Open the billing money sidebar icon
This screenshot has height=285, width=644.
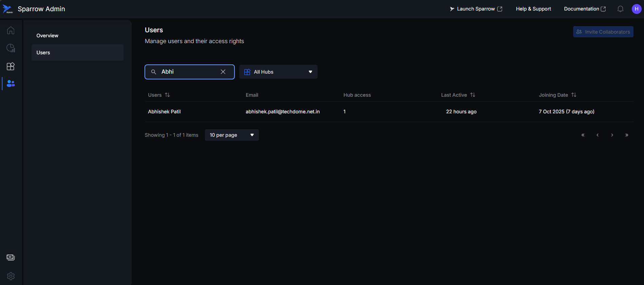[11, 257]
